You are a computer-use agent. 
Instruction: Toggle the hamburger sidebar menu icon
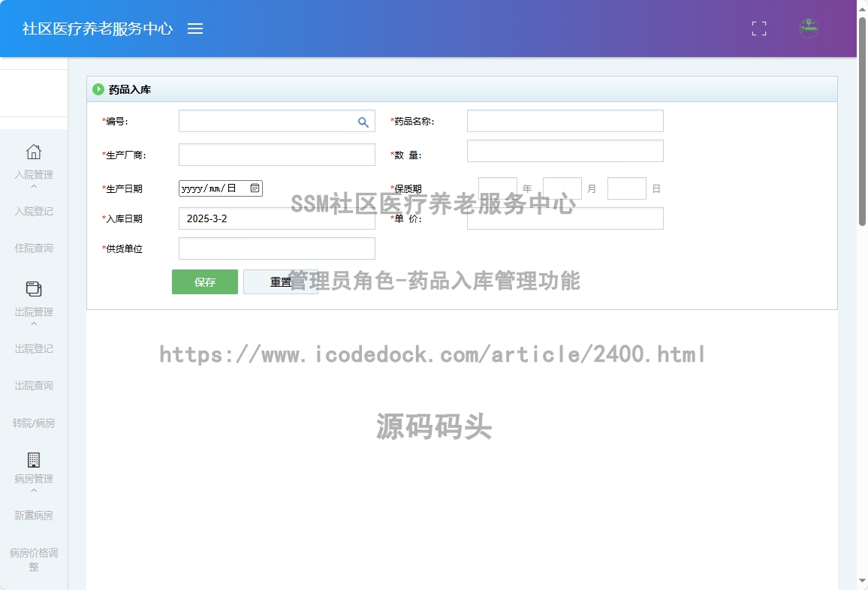pos(195,29)
